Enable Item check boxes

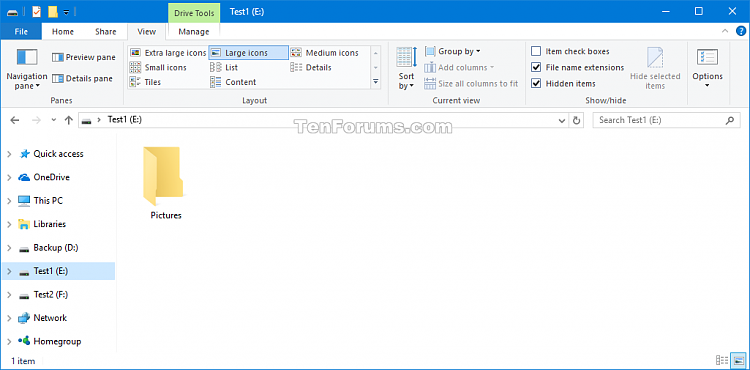pos(536,51)
